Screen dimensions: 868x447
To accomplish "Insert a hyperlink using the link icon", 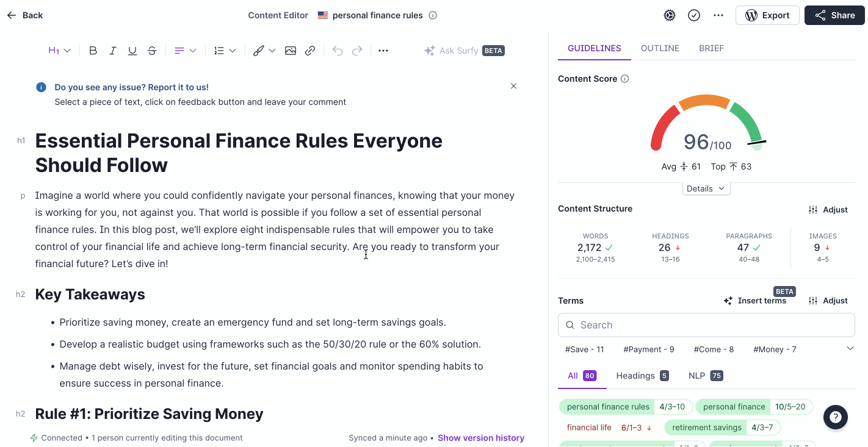I will click(x=310, y=51).
